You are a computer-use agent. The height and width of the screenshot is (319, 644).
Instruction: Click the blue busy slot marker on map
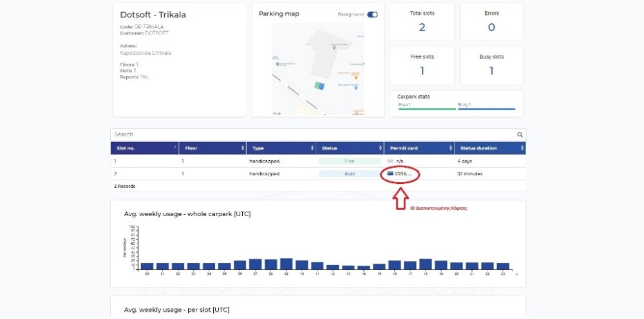[321, 86]
